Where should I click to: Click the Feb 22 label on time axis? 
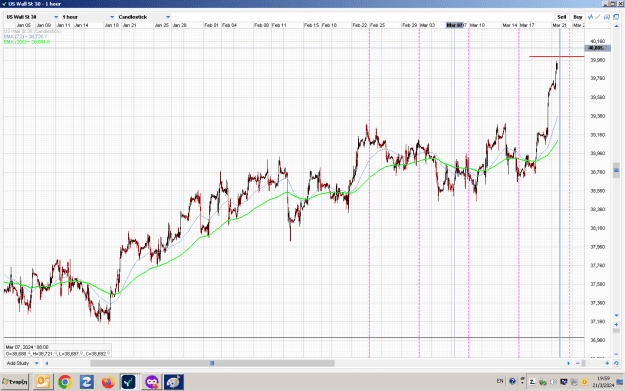tap(360, 25)
